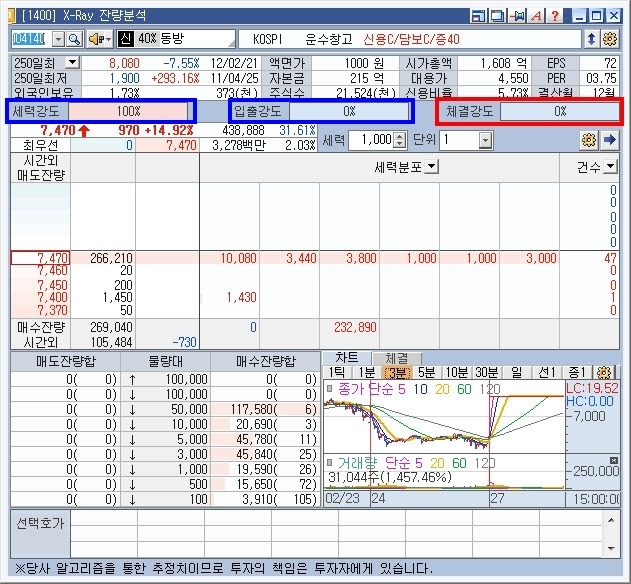
Task: Click the 세력 quantity input field
Action: click(x=371, y=140)
